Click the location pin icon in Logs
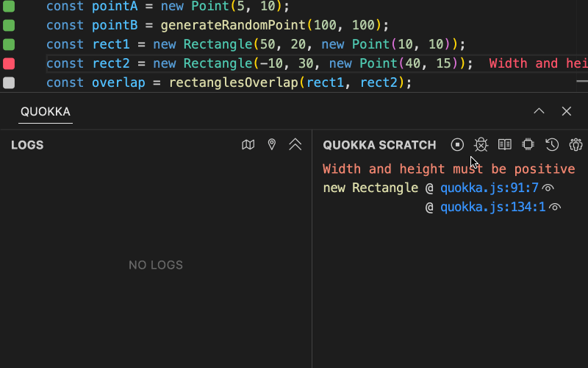 (272, 144)
